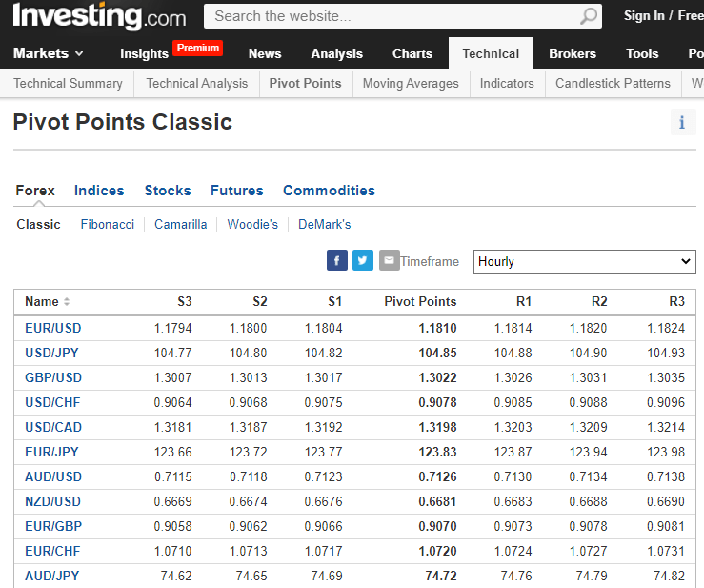
Task: Click Sign In at top right
Action: point(644,16)
